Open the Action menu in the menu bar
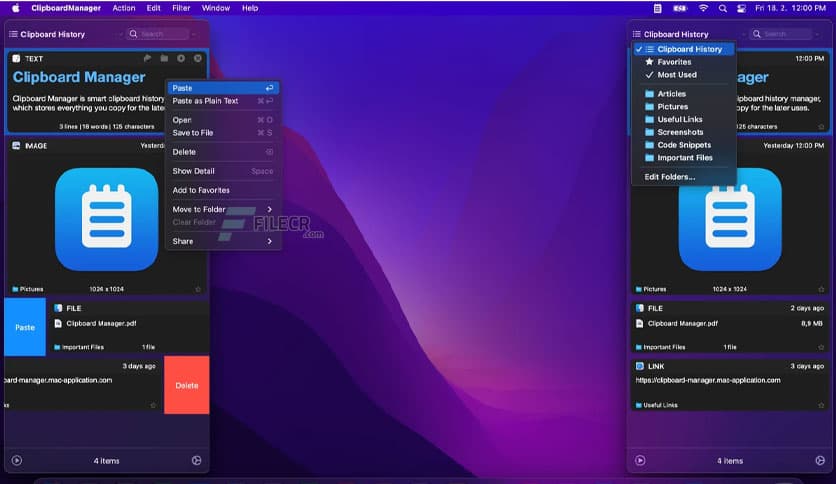The image size is (836, 484). pos(124,8)
